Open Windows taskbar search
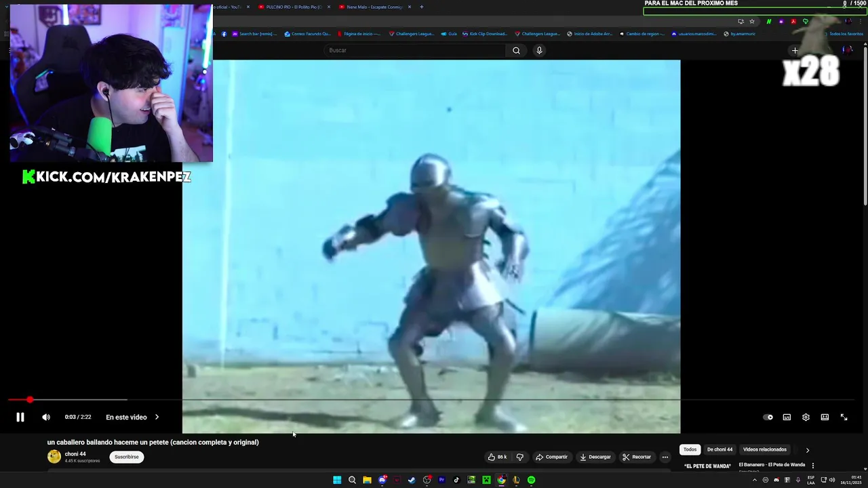Viewport: 868px width, 488px height. 352,480
